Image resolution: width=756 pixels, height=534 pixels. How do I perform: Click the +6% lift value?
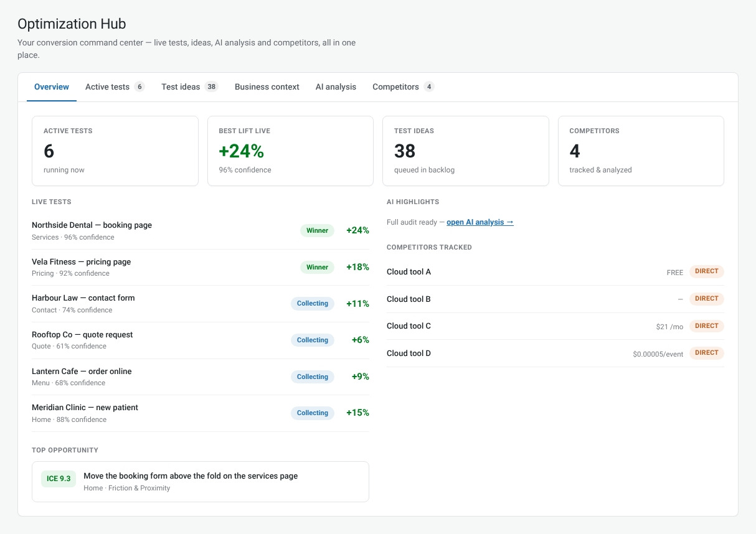361,340
